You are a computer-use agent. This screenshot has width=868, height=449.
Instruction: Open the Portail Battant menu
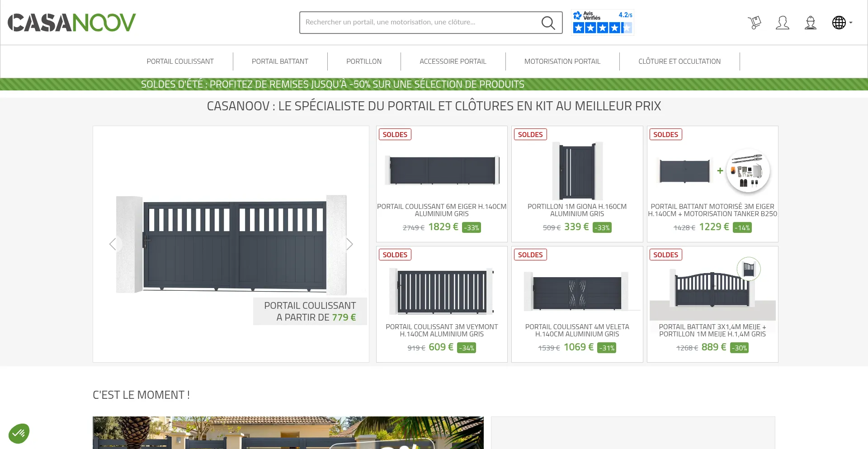point(280,61)
